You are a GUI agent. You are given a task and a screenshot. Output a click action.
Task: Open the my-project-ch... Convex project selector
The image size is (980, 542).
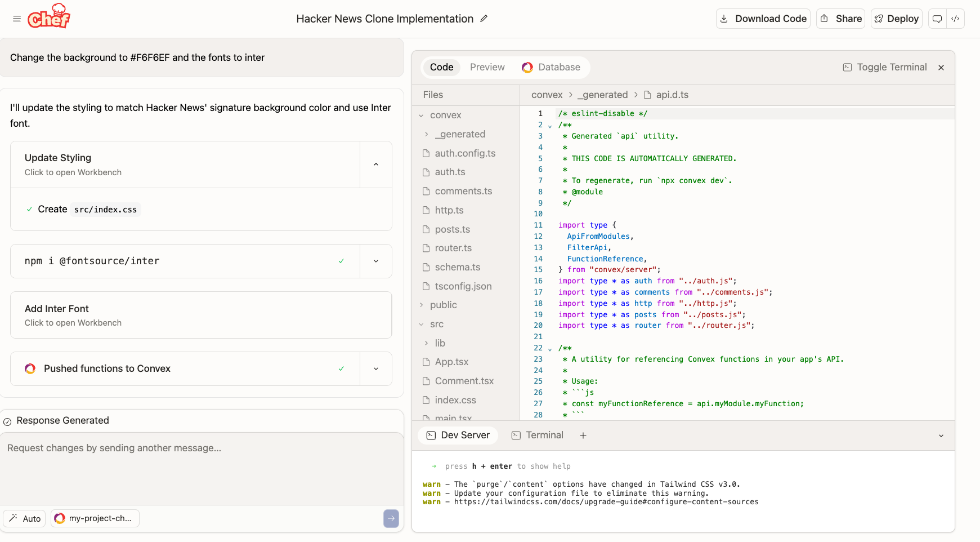[95, 518]
